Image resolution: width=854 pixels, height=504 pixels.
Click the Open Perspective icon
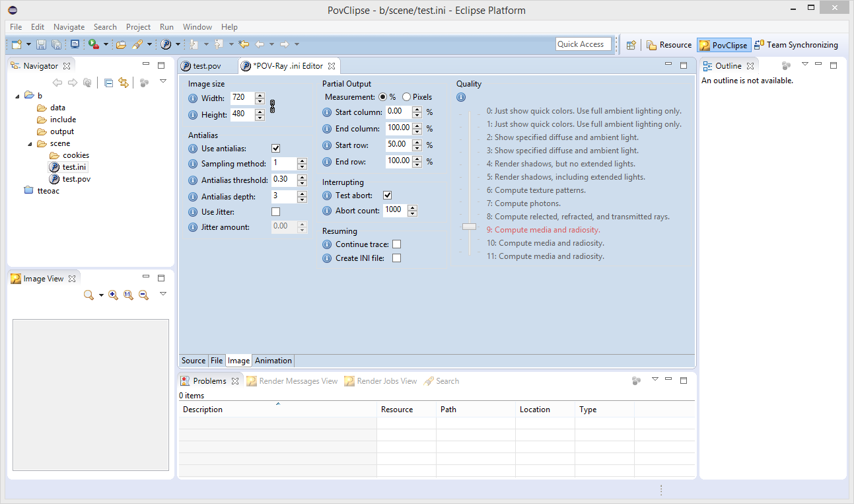point(631,45)
